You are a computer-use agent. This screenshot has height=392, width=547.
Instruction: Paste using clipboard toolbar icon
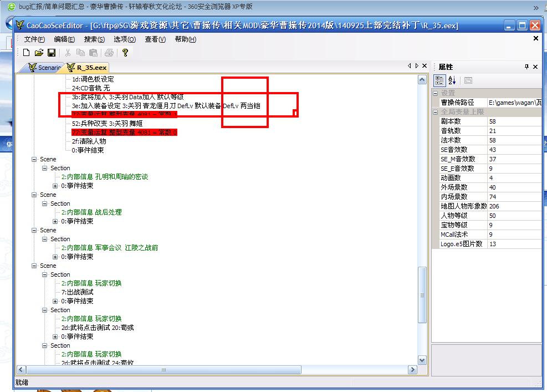[93, 53]
